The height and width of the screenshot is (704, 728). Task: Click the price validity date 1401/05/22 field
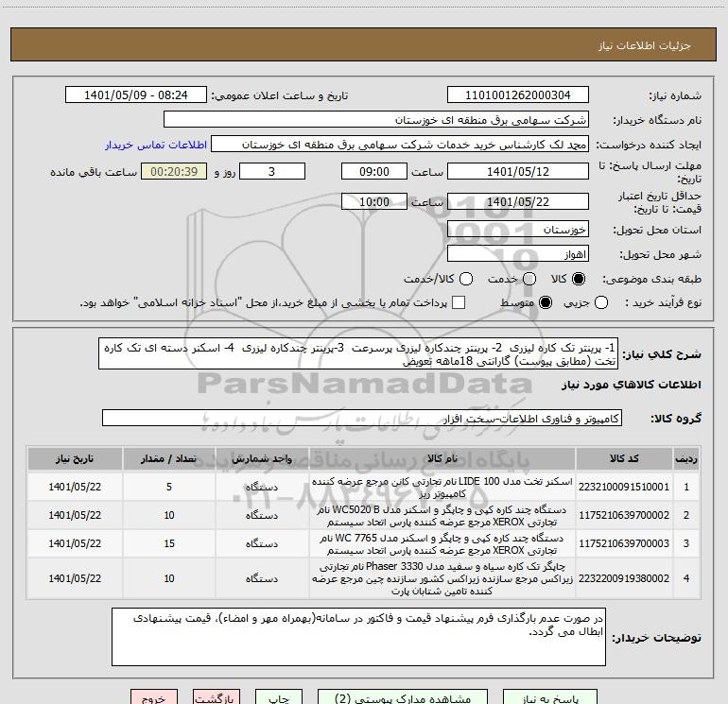click(x=518, y=202)
